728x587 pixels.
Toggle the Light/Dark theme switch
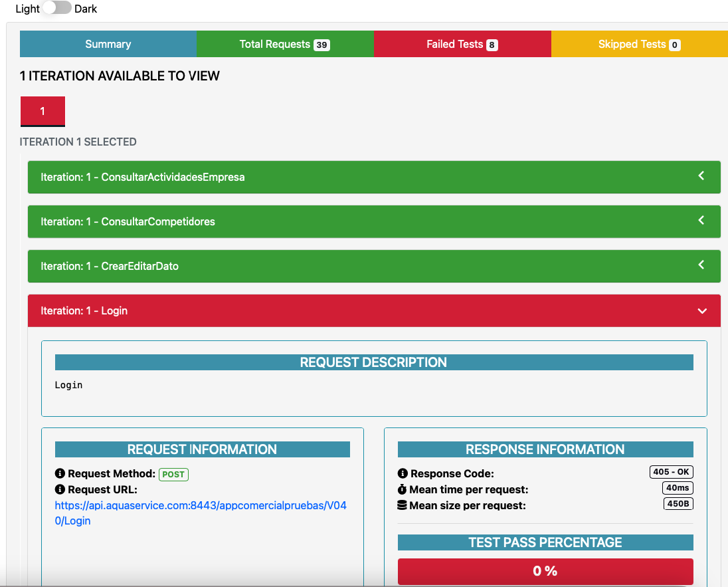57,9
